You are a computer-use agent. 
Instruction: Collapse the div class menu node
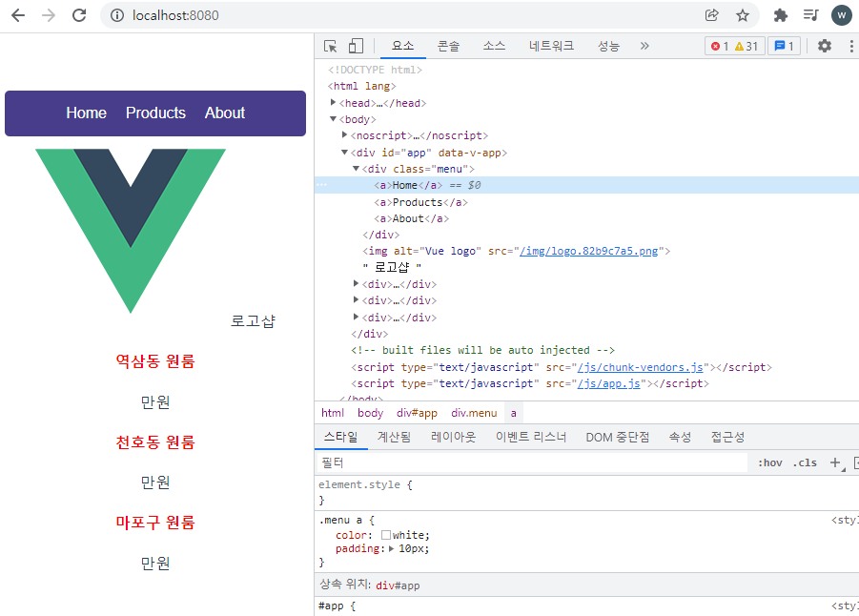(x=357, y=169)
